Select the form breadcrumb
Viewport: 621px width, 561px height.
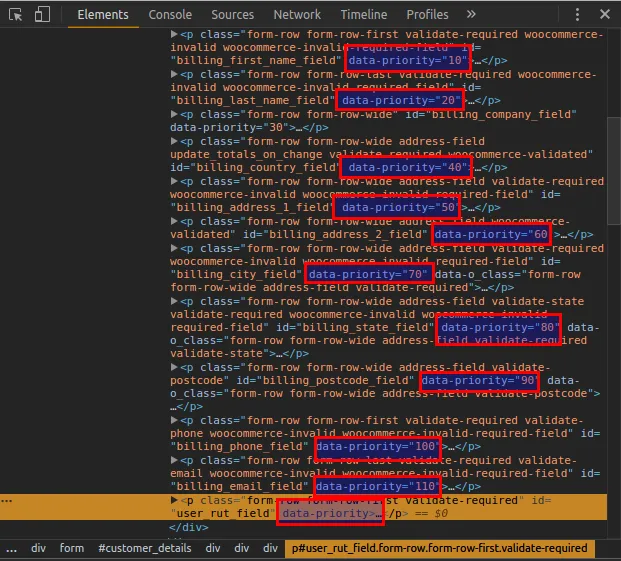pyautogui.click(x=72, y=548)
